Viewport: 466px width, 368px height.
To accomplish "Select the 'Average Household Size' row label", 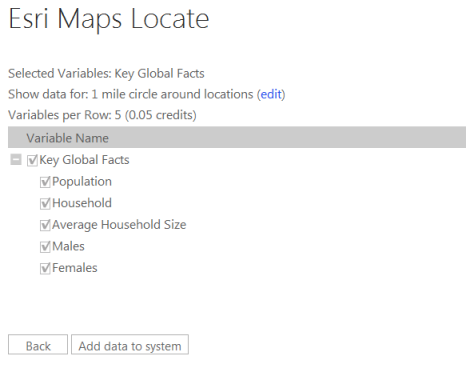I will [x=119, y=225].
